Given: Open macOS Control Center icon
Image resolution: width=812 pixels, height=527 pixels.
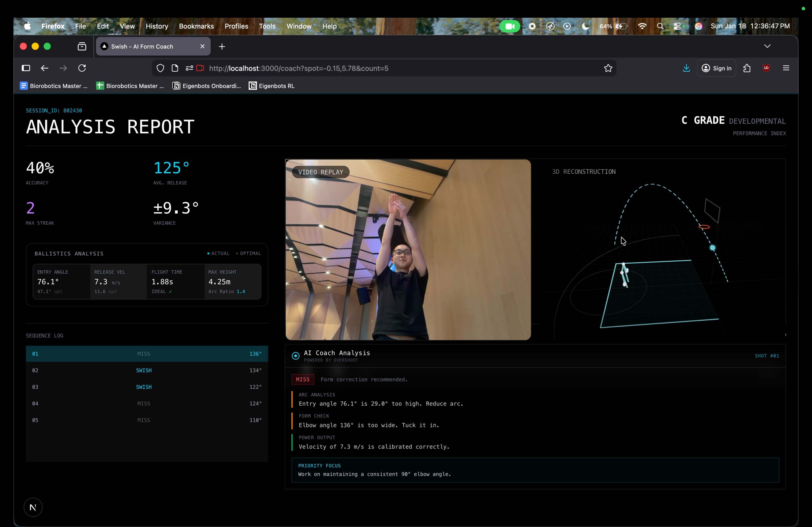Looking at the screenshot, I should pos(677,26).
